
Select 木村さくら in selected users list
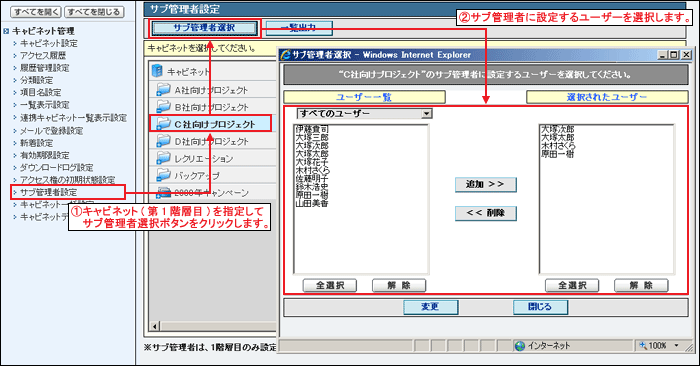[558, 146]
